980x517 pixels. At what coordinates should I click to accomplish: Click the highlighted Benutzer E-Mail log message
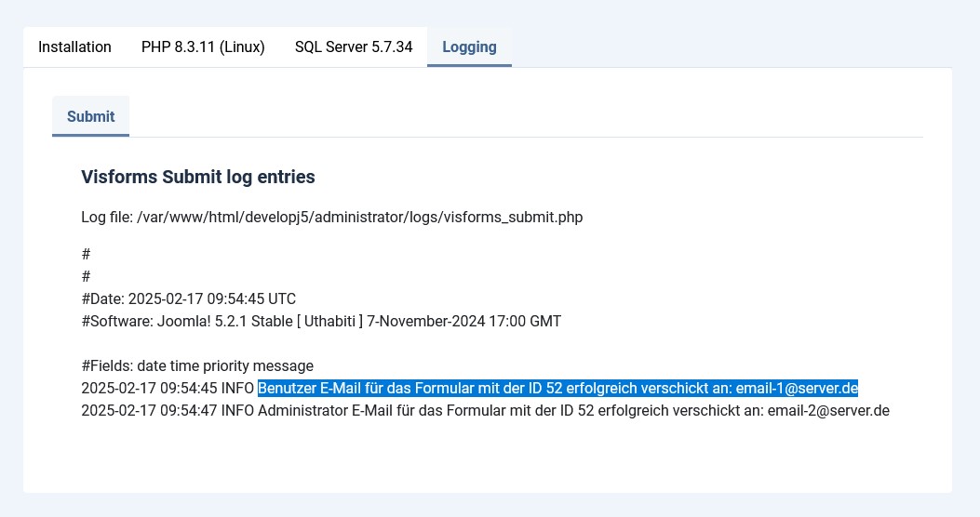pos(557,389)
